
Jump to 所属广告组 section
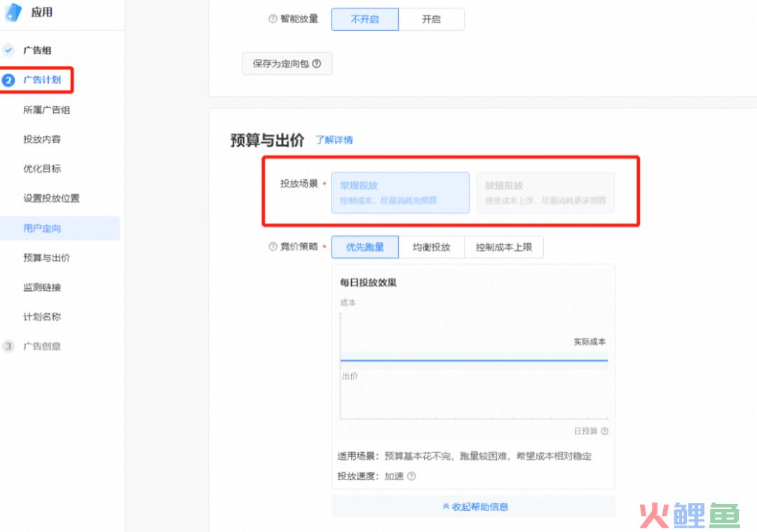coord(47,110)
